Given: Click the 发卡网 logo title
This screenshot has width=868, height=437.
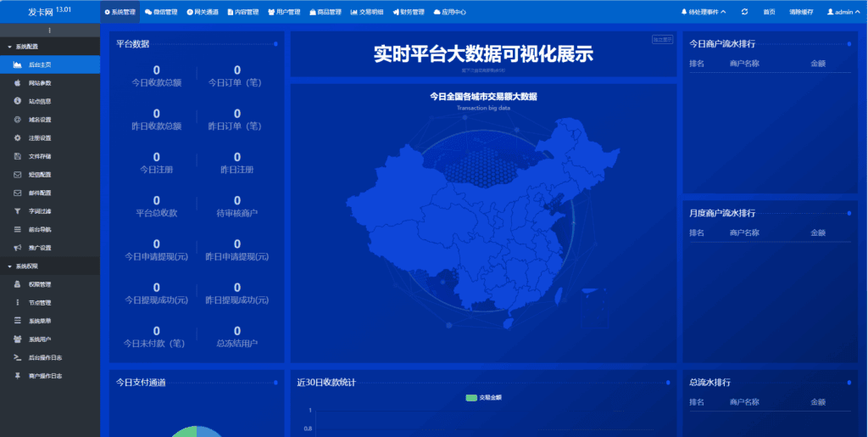Looking at the screenshot, I should (x=50, y=12).
